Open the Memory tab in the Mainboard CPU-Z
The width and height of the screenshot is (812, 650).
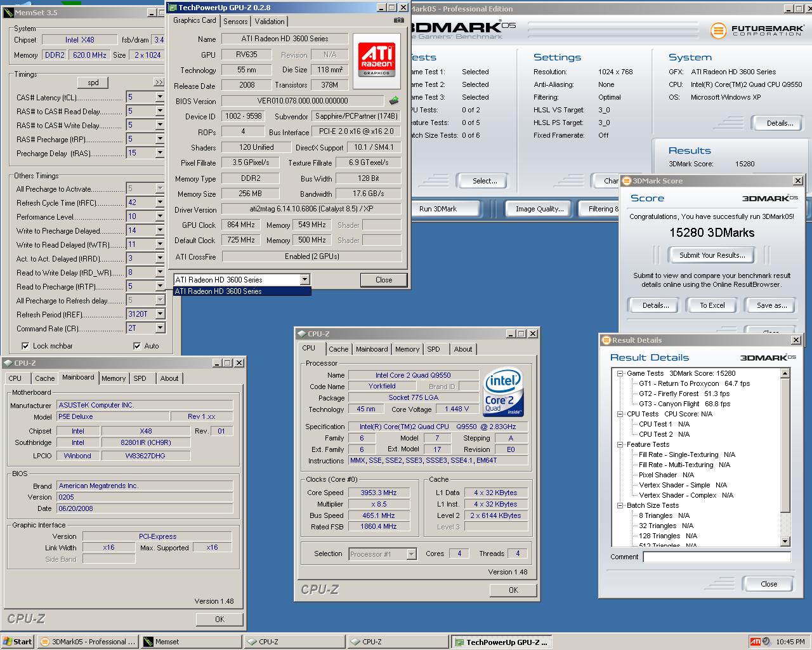tap(114, 378)
